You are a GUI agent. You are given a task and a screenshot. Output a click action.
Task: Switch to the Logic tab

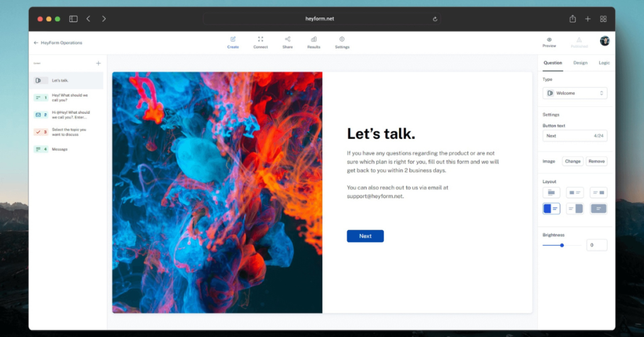(604, 63)
